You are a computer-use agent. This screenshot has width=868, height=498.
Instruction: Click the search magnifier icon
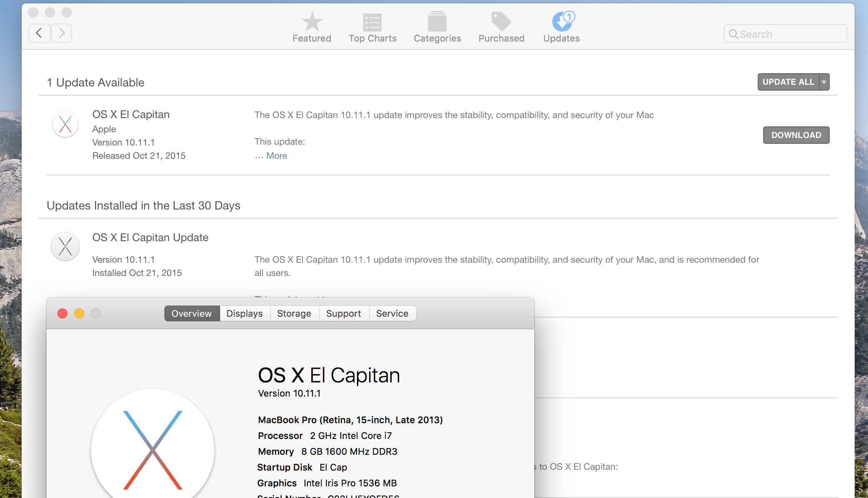click(x=733, y=34)
